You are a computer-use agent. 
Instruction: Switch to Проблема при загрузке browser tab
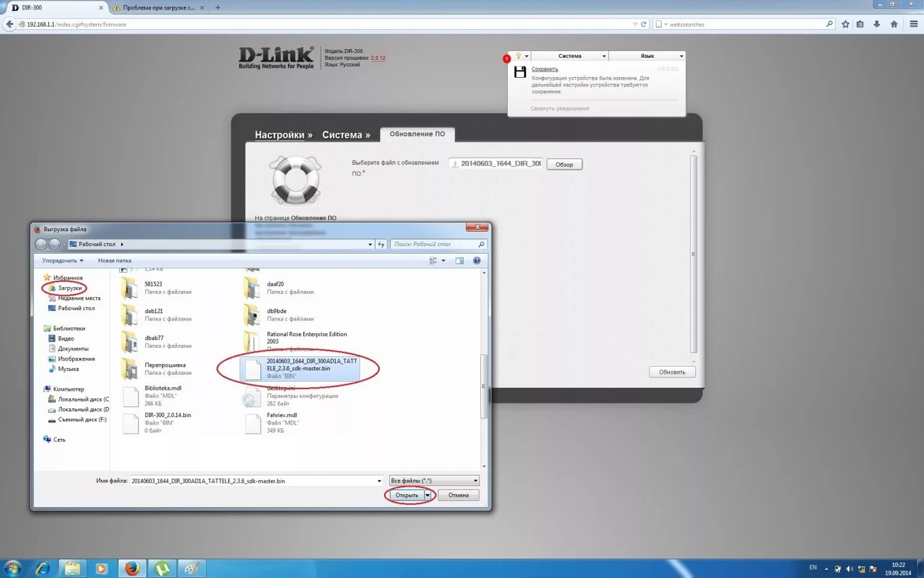point(158,7)
